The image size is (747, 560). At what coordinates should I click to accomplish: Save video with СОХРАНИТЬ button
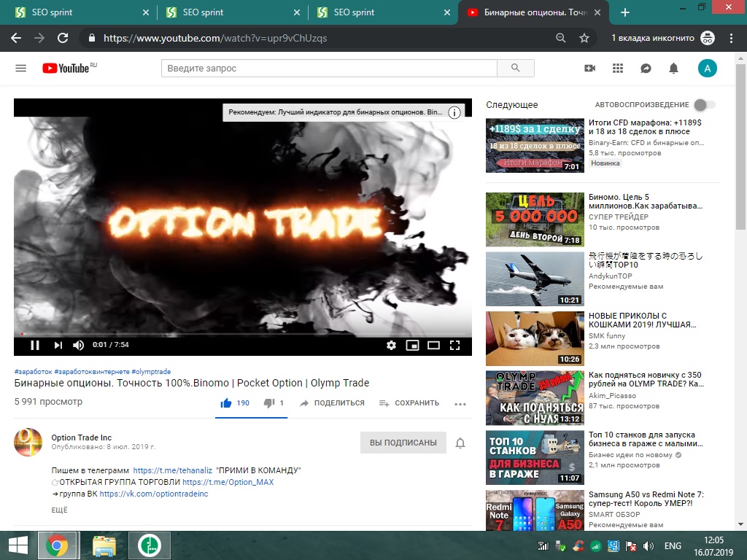point(409,402)
